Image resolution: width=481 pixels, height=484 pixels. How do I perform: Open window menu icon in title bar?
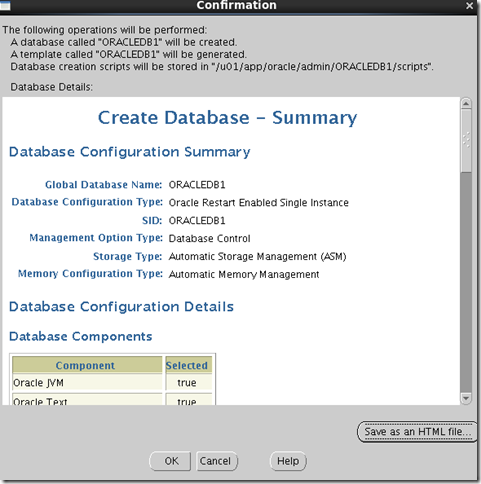[5, 5]
